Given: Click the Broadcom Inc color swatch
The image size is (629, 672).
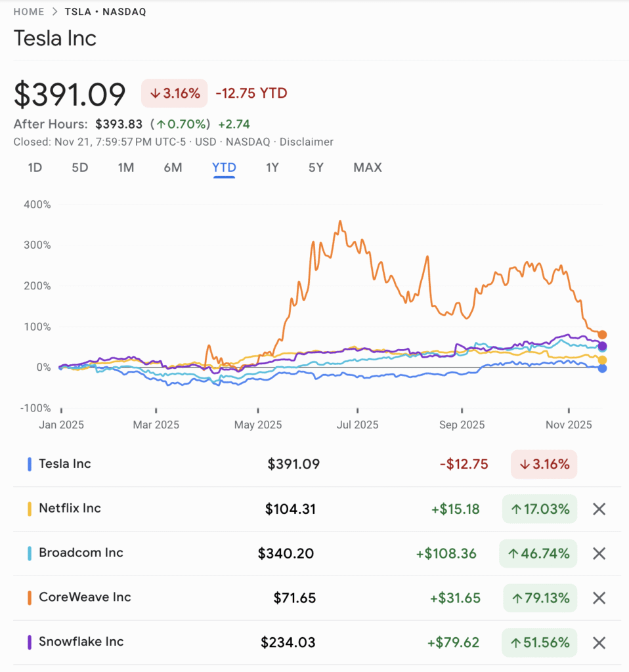Looking at the screenshot, I should pos(30,553).
